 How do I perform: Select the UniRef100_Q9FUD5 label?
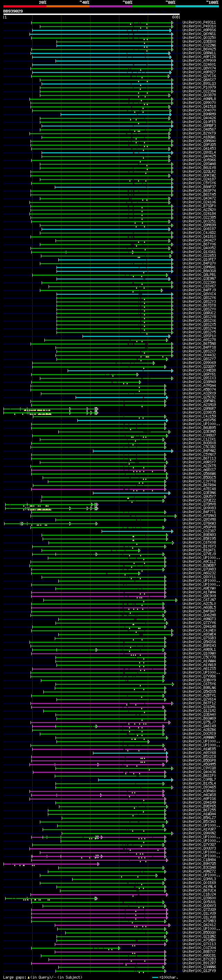coord(199,145)
